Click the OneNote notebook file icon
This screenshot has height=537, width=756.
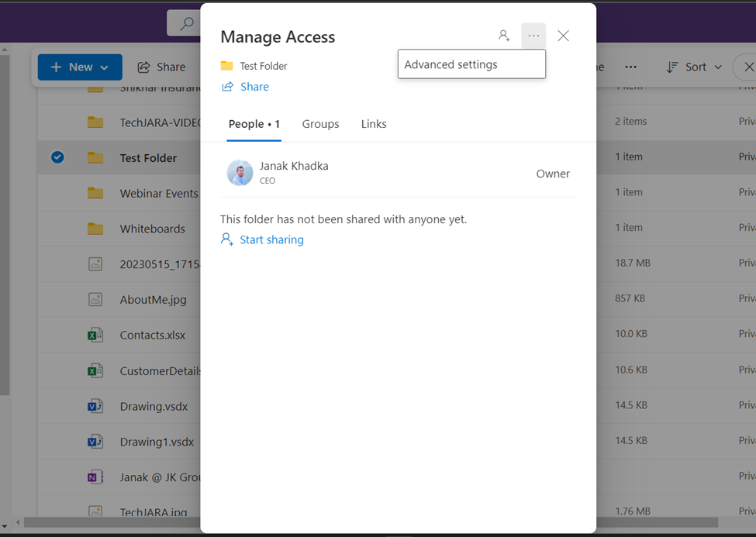coord(95,477)
